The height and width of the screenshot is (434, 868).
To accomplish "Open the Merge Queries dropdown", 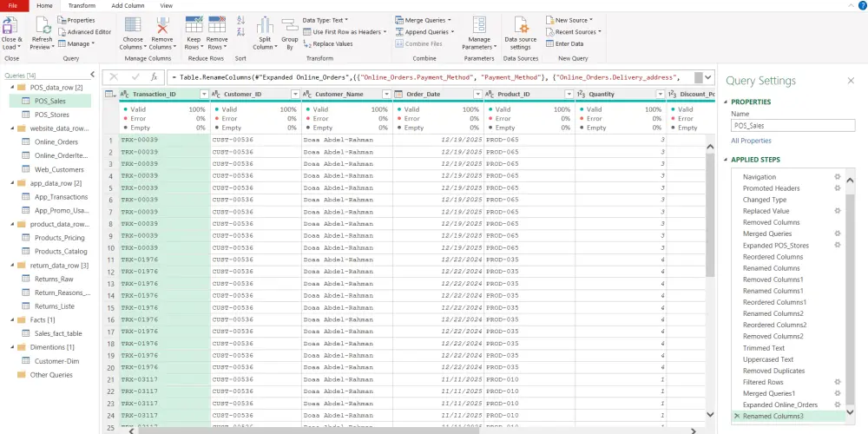I will click(x=423, y=20).
